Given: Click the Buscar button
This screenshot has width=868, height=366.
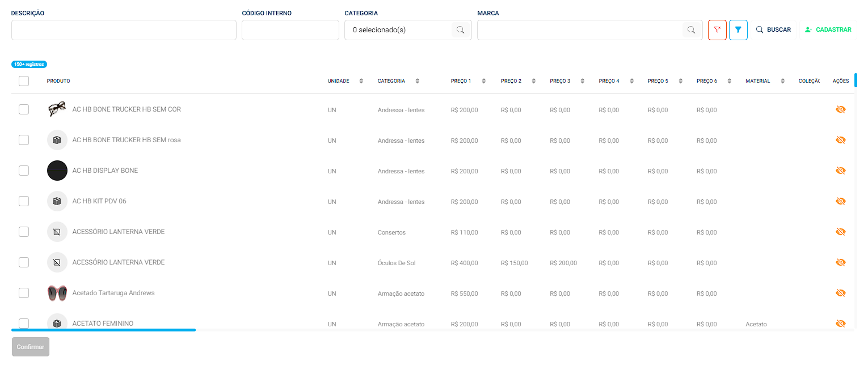Looking at the screenshot, I should pyautogui.click(x=773, y=30).
